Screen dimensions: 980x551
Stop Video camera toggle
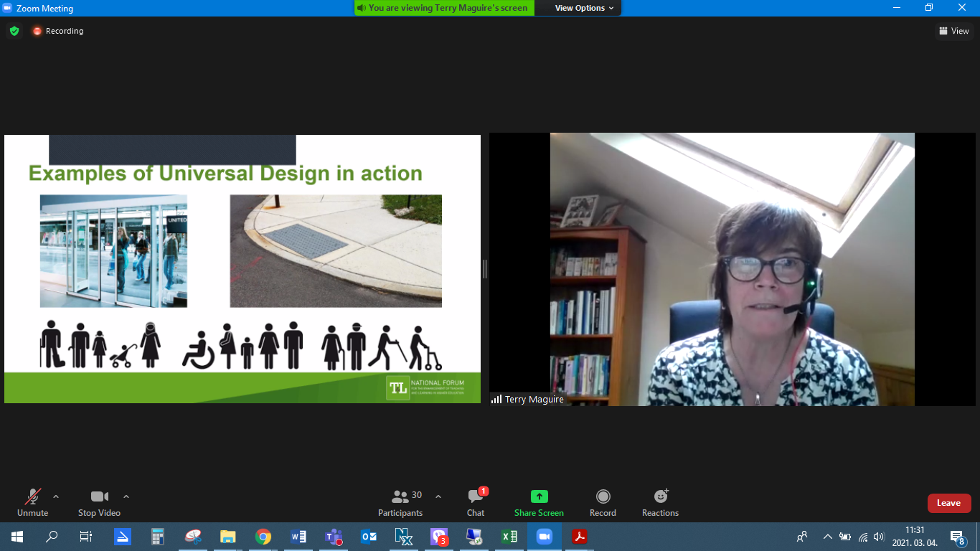(x=99, y=502)
